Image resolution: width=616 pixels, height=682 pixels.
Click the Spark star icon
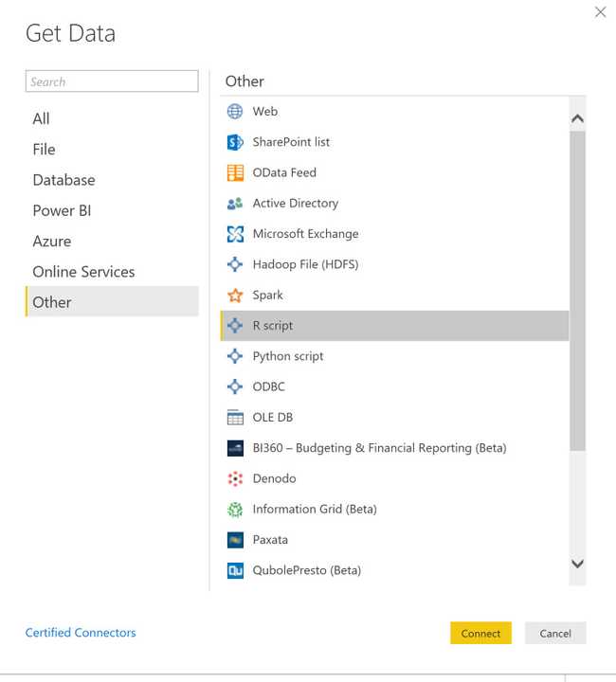tap(235, 296)
